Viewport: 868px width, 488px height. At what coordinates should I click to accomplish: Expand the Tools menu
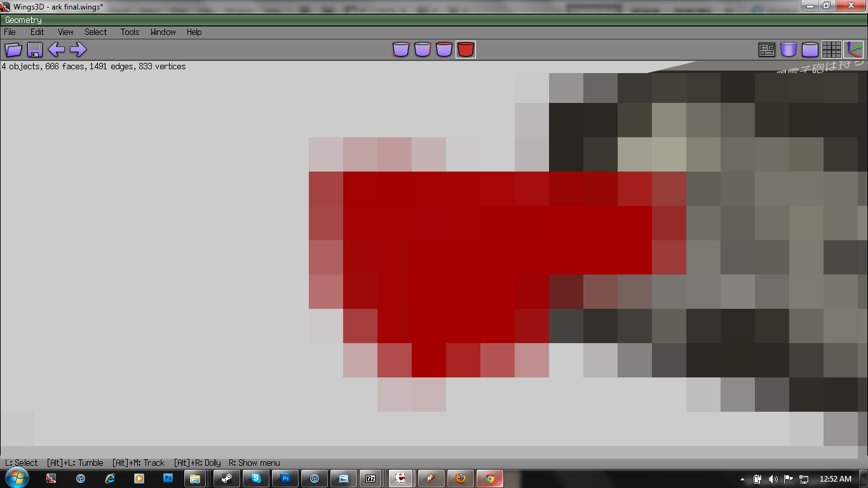[130, 32]
